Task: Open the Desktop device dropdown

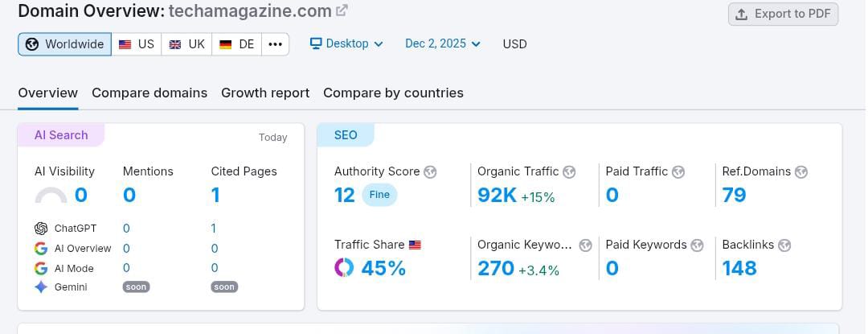Action: tap(346, 43)
